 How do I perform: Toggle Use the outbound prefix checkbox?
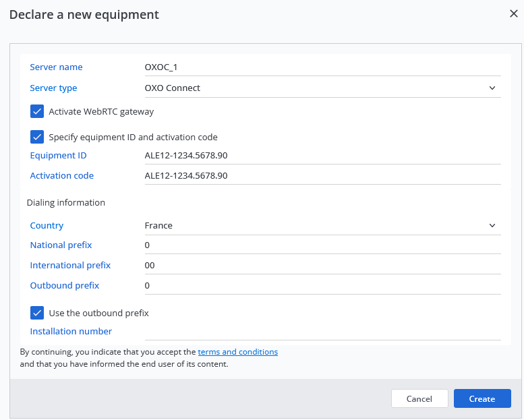click(x=37, y=313)
